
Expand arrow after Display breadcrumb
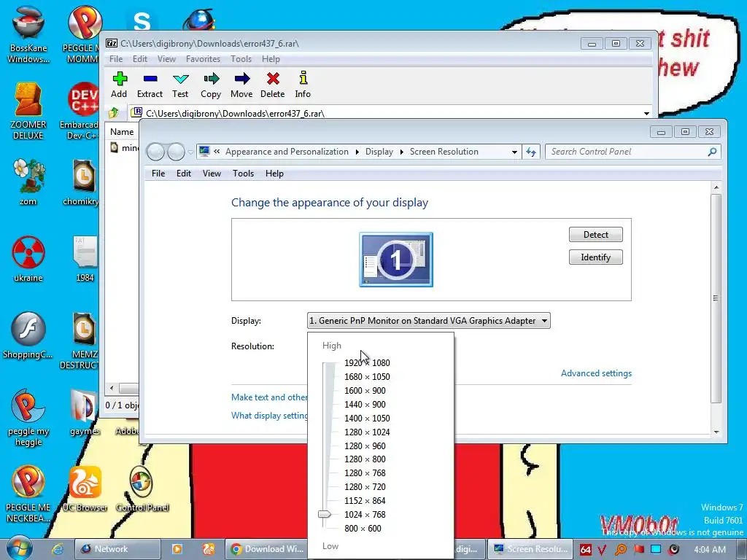(x=402, y=152)
